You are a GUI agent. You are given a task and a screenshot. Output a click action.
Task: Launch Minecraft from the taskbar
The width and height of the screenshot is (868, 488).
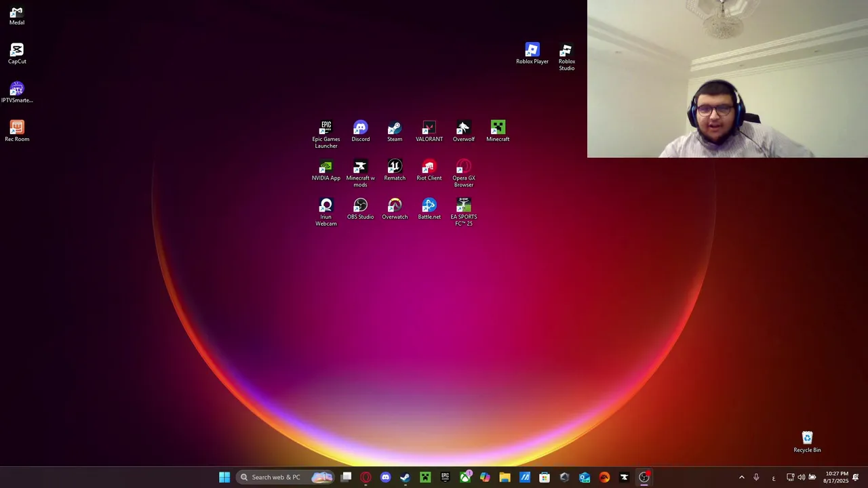425,477
